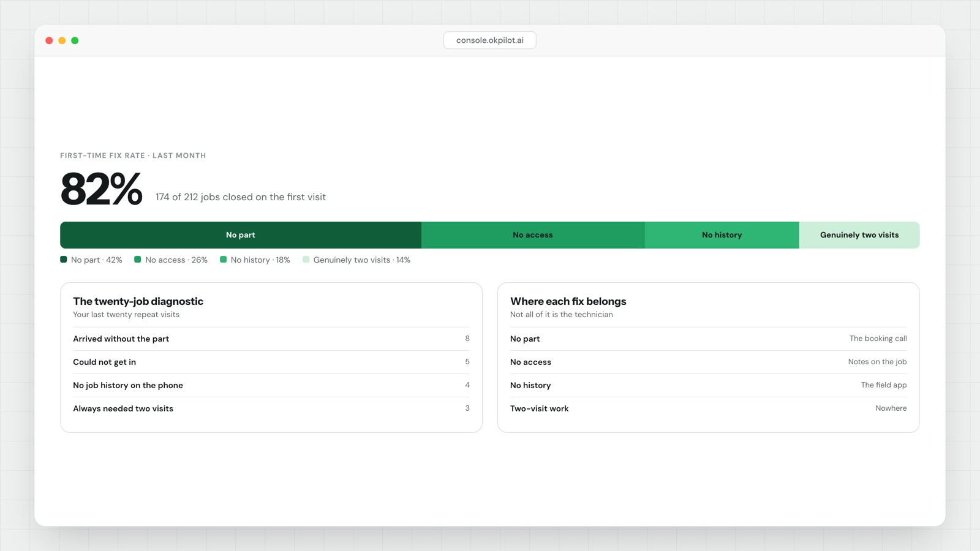Select the 'Two-visit work' row
This screenshot has width=980, height=551.
[x=709, y=408]
